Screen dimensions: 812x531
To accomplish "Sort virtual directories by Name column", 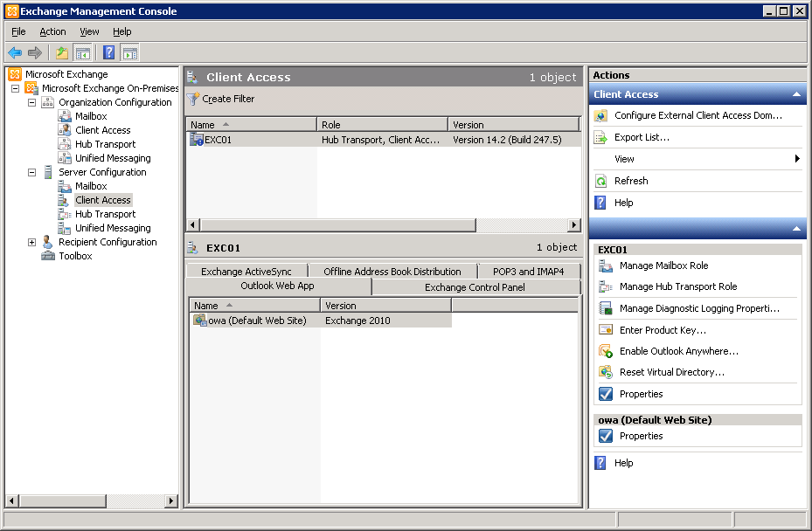I will coord(255,306).
